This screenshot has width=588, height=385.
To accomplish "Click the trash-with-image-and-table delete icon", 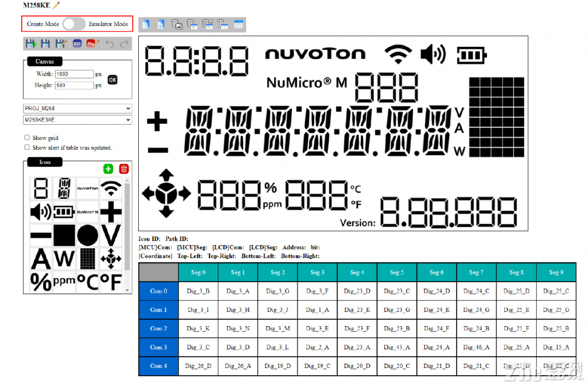I will tap(207, 25).
